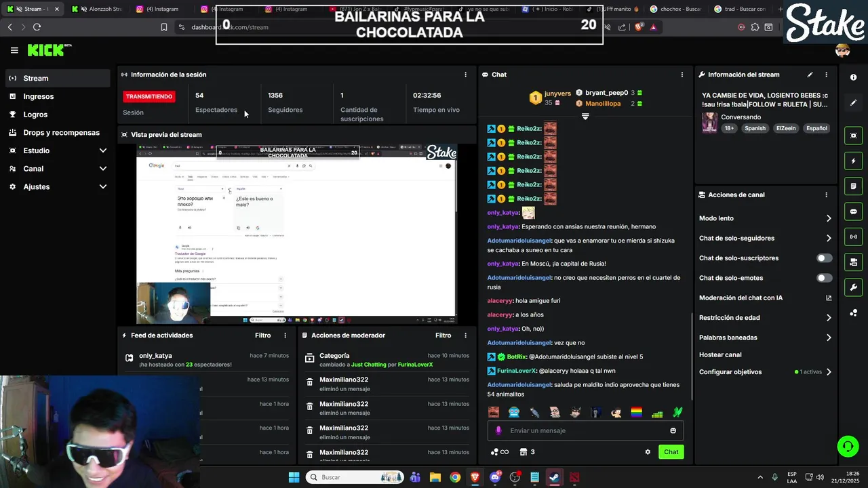
Task: Open Chat panel three-dot menu
Action: (682, 75)
